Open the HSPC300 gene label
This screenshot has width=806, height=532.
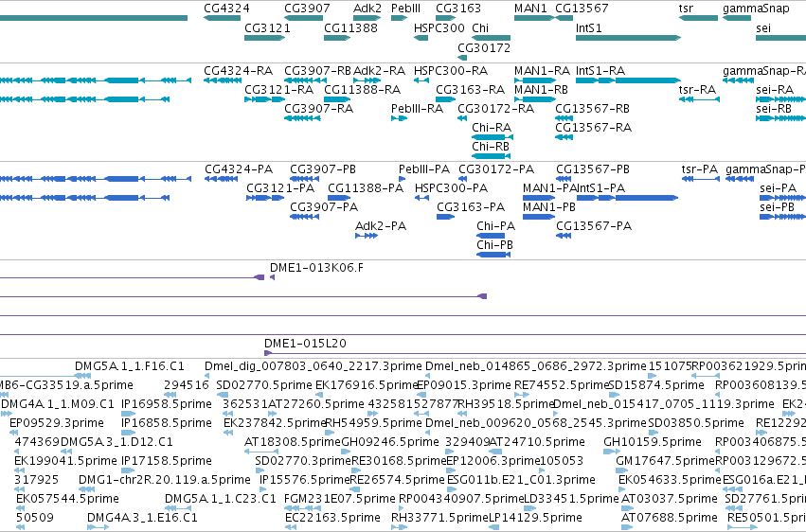(439, 28)
